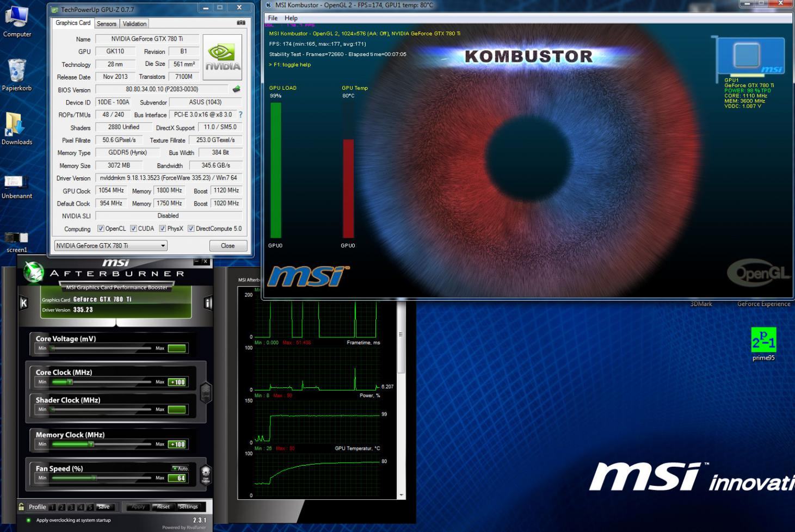Switch to the Validation tab in GPU-Z
This screenshot has width=795, height=532.
click(x=134, y=24)
